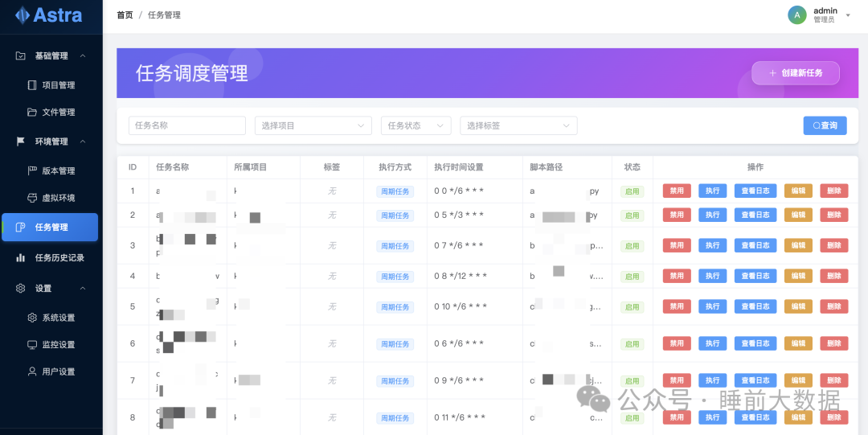Run task 6 with 执行 button

[712, 343]
